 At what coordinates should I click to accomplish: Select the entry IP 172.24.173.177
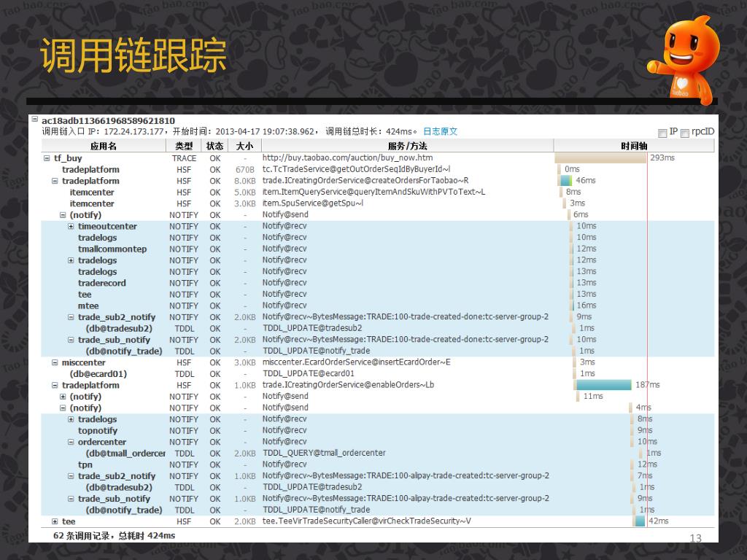click(134, 131)
